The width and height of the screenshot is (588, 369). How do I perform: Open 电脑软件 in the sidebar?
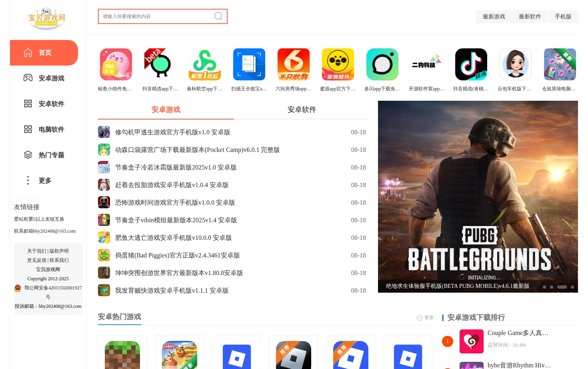[x=44, y=130]
